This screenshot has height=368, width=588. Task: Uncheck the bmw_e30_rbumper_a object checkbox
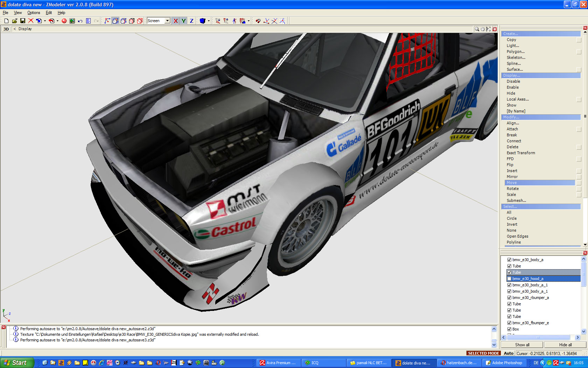point(509,298)
